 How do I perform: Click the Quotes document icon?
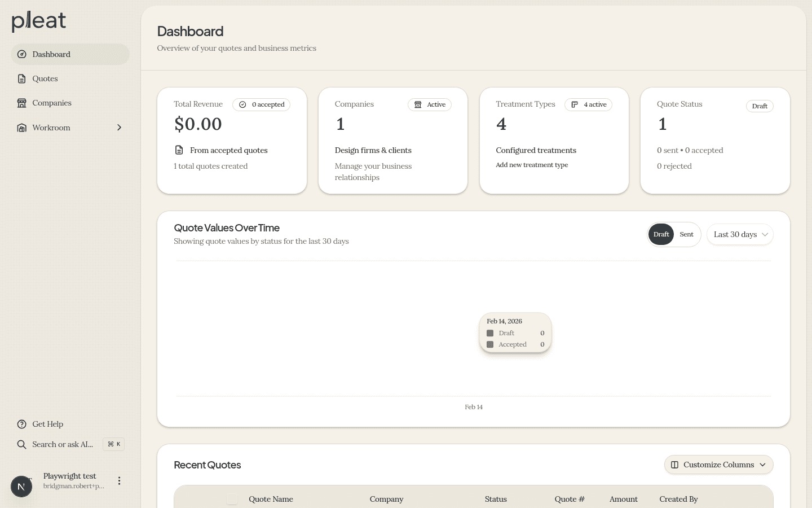(x=21, y=78)
